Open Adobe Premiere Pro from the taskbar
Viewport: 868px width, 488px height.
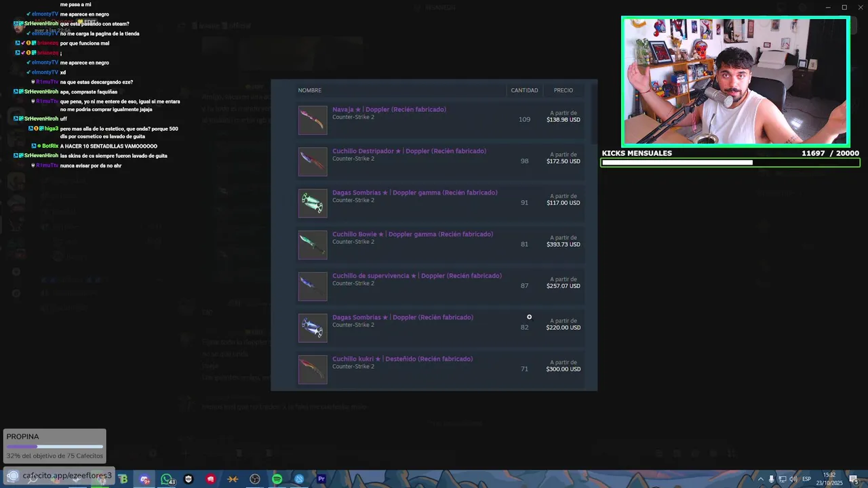[321, 479]
